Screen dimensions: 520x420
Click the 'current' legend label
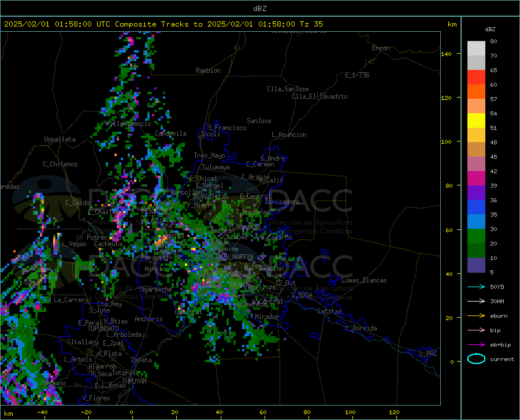(x=502, y=359)
